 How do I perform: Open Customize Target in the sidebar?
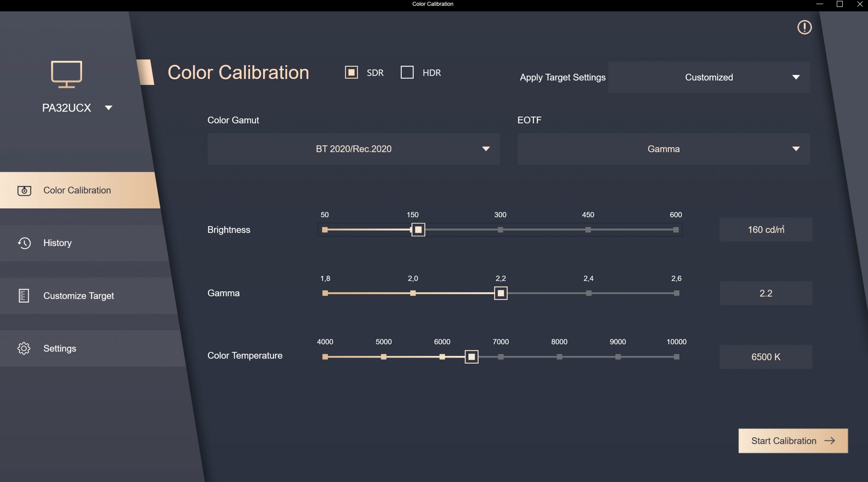click(79, 296)
